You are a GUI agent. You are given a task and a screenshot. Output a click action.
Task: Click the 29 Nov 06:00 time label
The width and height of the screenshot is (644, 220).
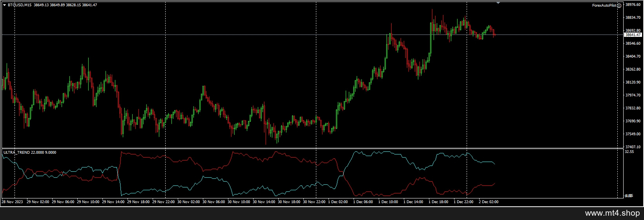[63, 202]
